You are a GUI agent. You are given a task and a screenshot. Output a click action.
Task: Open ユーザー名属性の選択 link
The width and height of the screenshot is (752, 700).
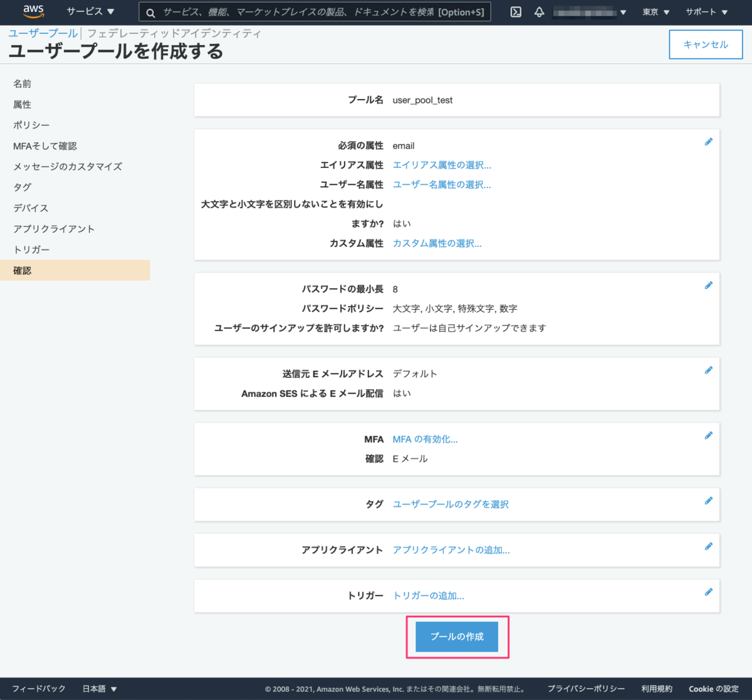(442, 184)
